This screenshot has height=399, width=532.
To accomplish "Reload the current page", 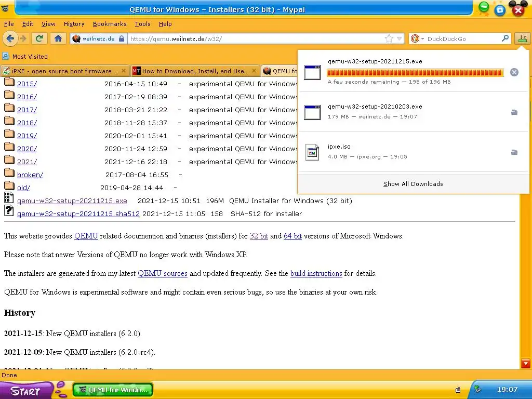I will 39,38.
